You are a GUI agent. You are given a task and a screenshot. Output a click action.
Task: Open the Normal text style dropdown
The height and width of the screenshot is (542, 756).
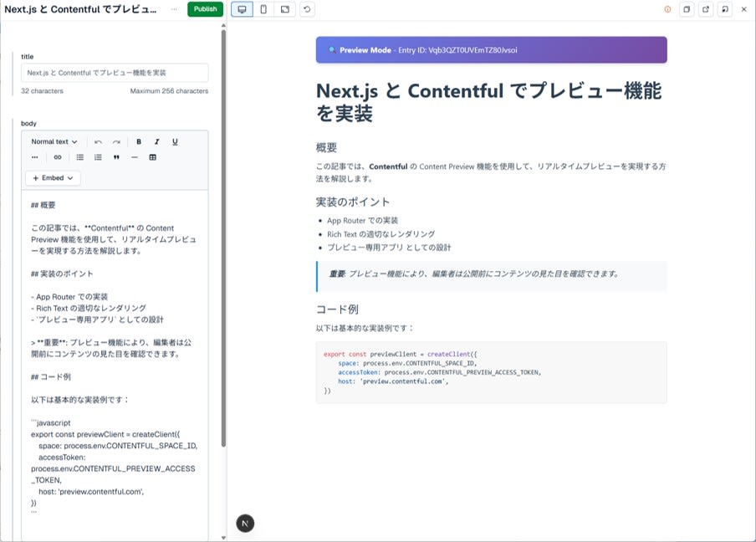[54, 141]
